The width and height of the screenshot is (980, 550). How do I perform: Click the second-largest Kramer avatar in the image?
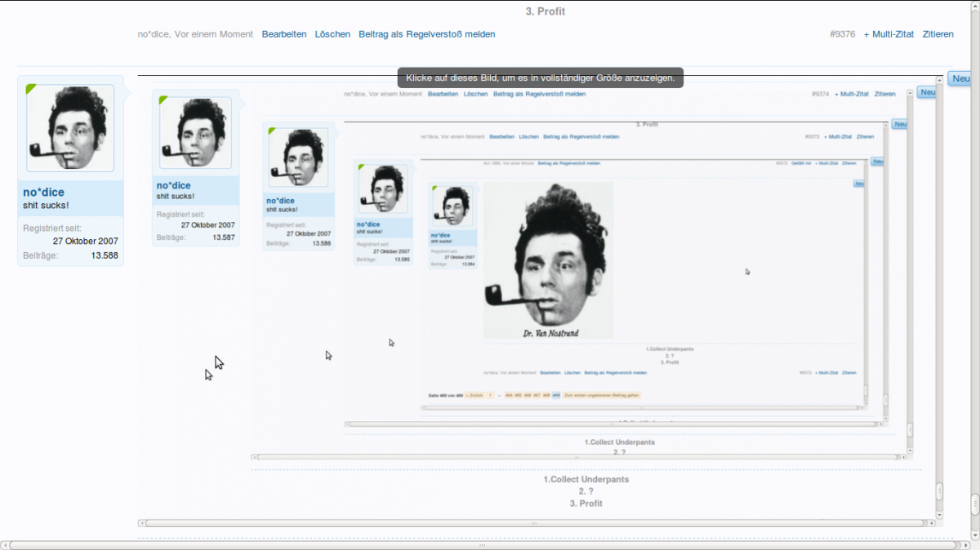coord(195,133)
